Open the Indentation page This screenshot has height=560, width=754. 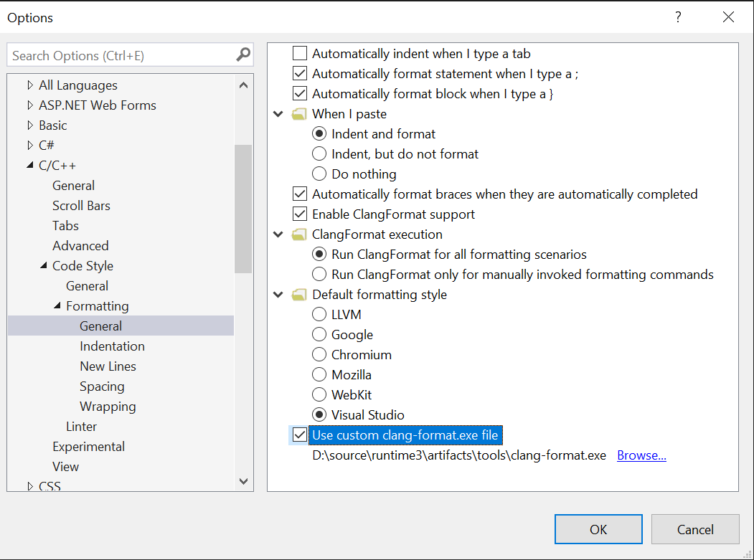pyautogui.click(x=112, y=346)
